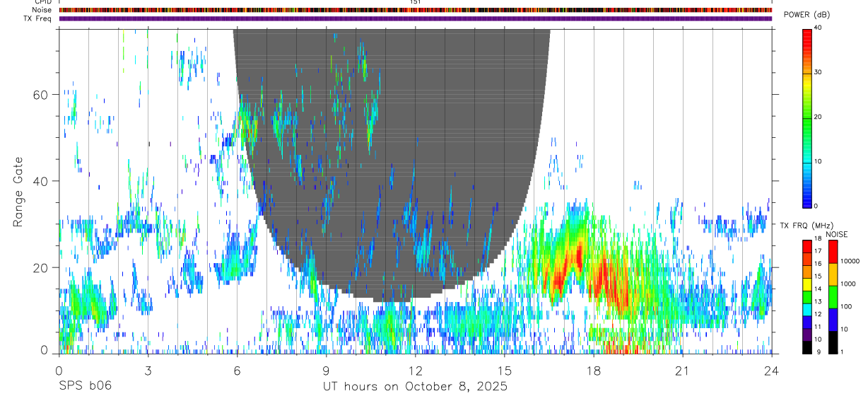The height and width of the screenshot is (401, 868).
Task: Click the 'Range Gate' y-axis label
Action: tap(19, 192)
